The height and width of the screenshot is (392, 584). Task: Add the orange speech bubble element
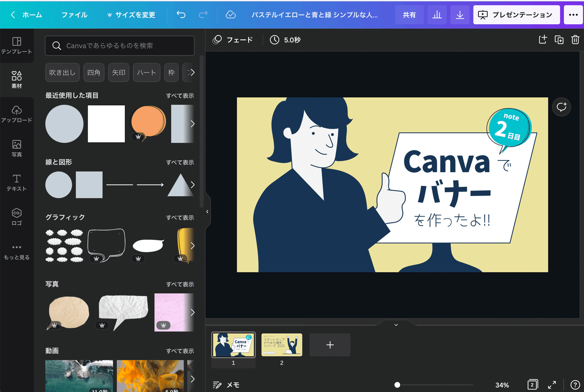[x=148, y=122]
